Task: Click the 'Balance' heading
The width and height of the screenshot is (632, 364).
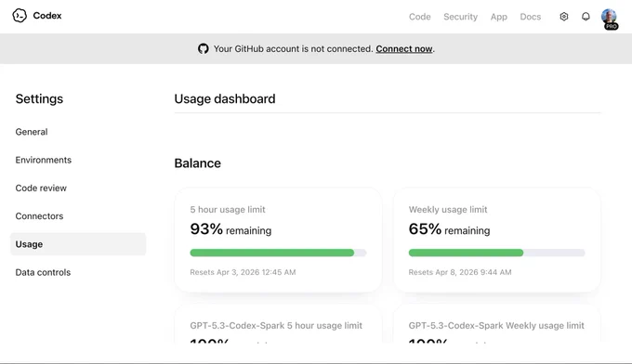Action: tap(197, 163)
